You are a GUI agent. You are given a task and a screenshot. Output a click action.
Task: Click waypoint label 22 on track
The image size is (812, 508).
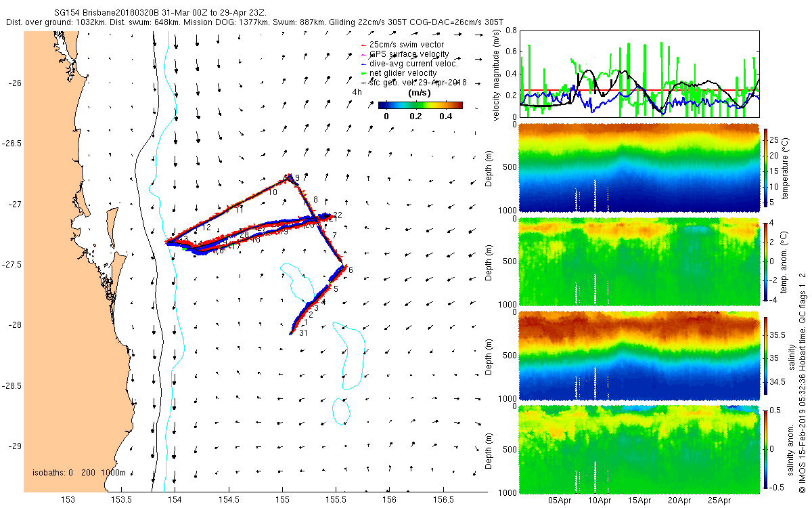[338, 215]
